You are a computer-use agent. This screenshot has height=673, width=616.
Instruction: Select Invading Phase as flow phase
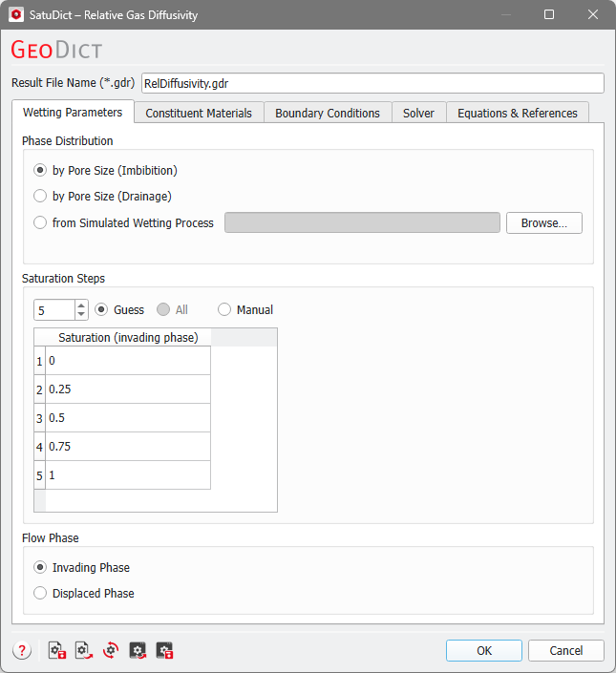click(x=81, y=567)
